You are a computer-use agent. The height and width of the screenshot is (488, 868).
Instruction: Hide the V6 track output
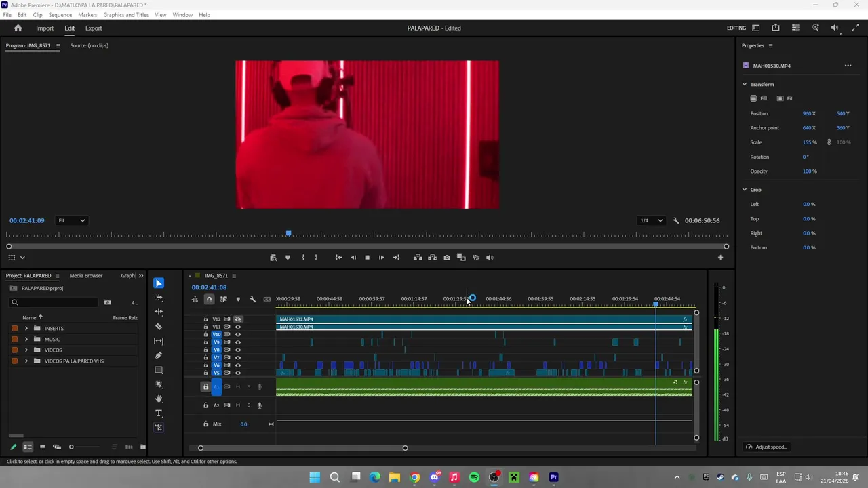click(237, 365)
